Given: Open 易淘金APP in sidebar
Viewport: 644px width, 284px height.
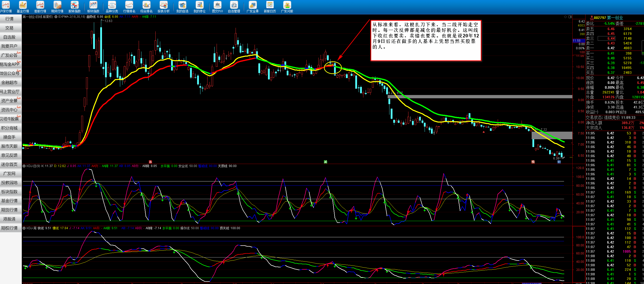Looking at the screenshot, I should 11,64.
